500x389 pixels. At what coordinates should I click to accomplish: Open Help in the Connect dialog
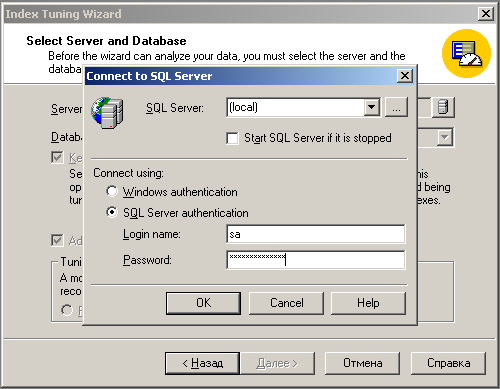click(368, 303)
